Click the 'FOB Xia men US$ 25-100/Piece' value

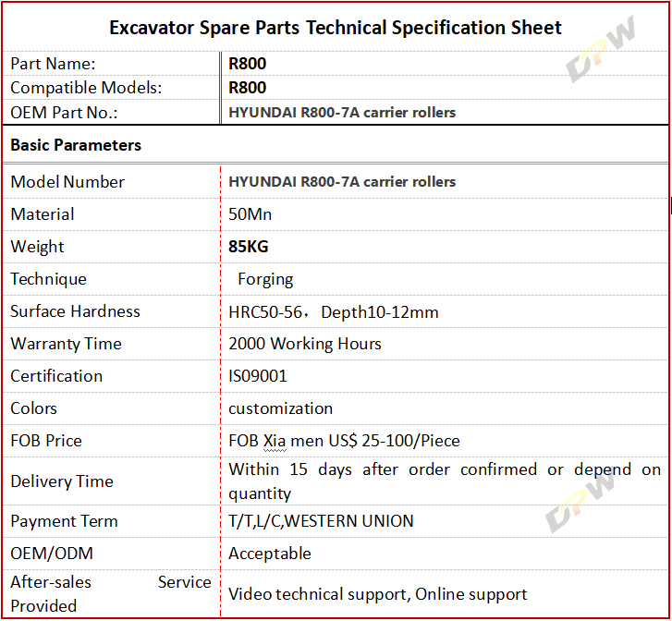pyautogui.click(x=344, y=441)
